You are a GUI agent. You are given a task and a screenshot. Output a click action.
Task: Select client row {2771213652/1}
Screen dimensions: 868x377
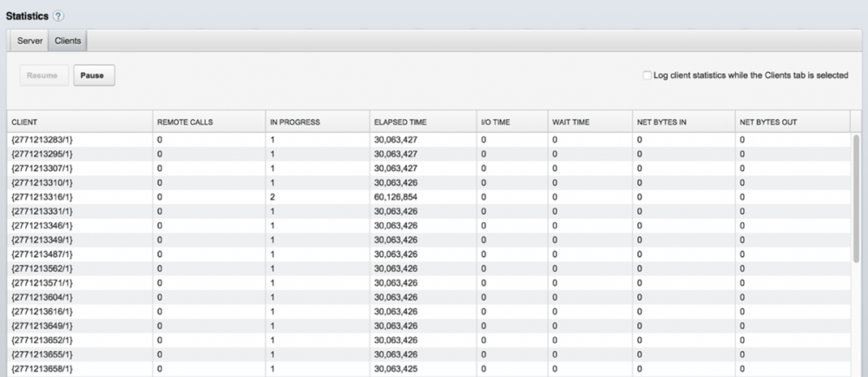pos(429,341)
